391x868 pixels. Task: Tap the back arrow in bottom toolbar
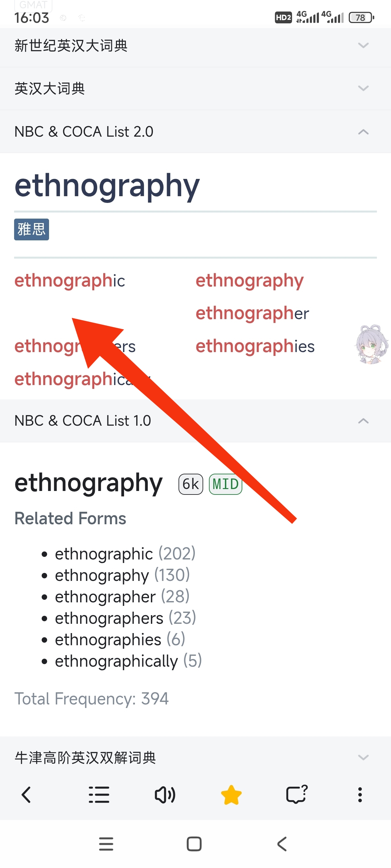[26, 795]
